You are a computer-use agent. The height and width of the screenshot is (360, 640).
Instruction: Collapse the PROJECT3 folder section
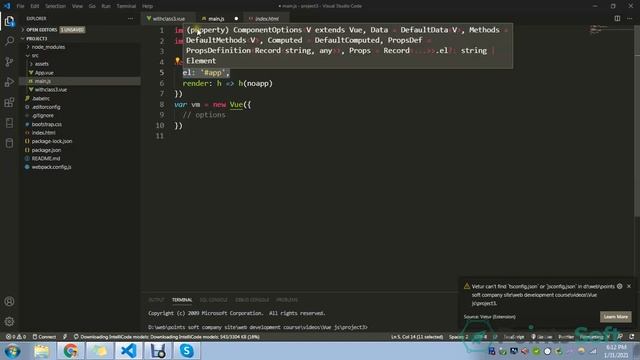tap(80, 38)
